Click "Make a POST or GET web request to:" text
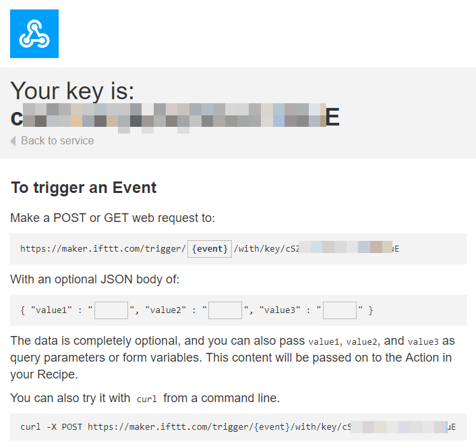Screen dimensions: 476x448 click(113, 218)
